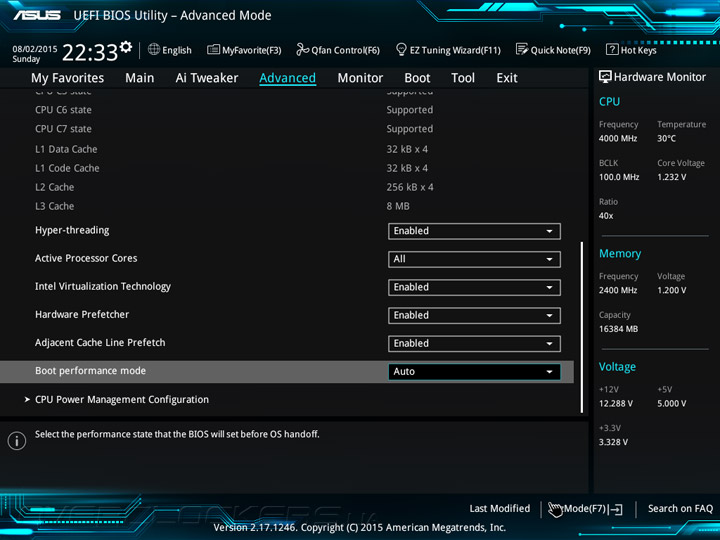Screen dimensions: 720x540
Task: Click the arrow before CPU Power Management
Action: point(27,399)
